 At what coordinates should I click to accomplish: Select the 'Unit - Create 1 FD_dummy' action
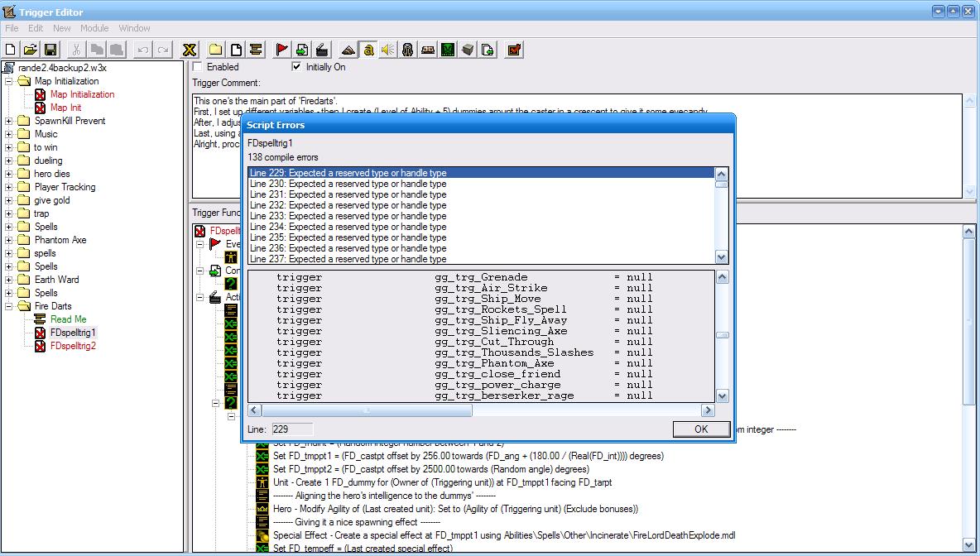point(443,482)
